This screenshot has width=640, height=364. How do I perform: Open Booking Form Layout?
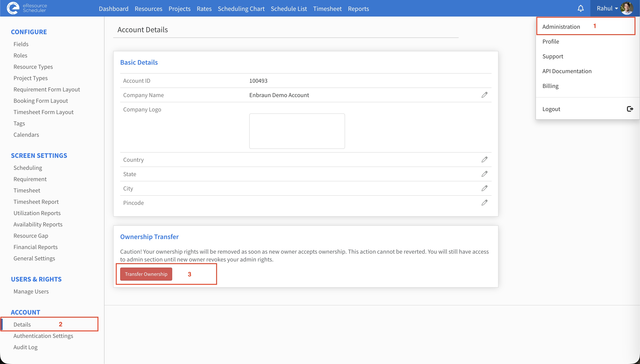coord(40,101)
